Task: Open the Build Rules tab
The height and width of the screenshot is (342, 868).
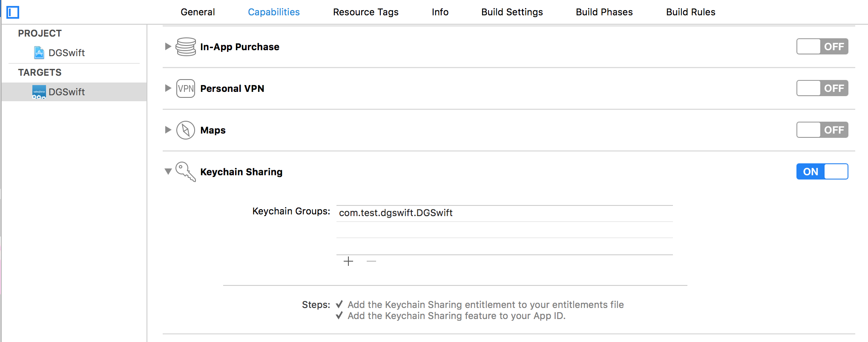Action: click(x=691, y=12)
